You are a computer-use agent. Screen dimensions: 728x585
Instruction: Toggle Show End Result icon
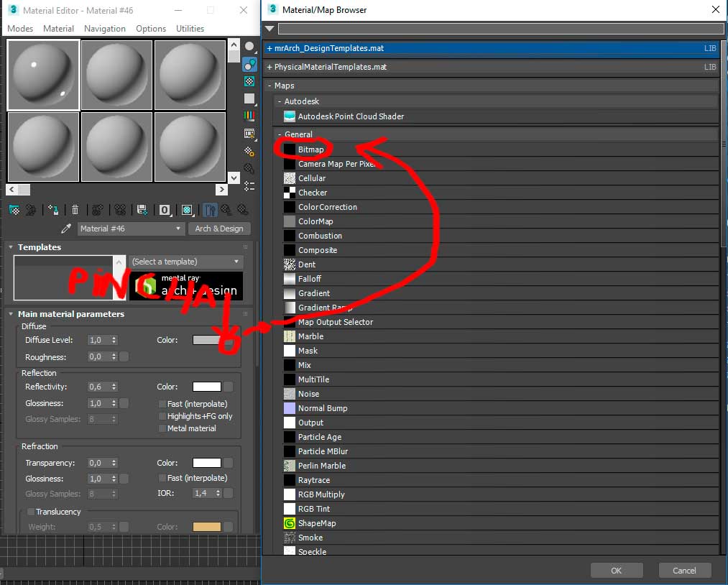pyautogui.click(x=210, y=210)
